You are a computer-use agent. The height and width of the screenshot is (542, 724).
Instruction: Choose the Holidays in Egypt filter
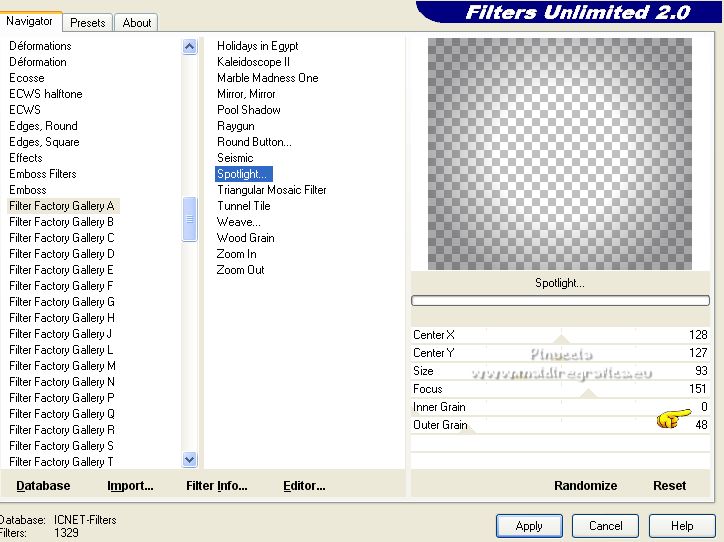(x=258, y=46)
